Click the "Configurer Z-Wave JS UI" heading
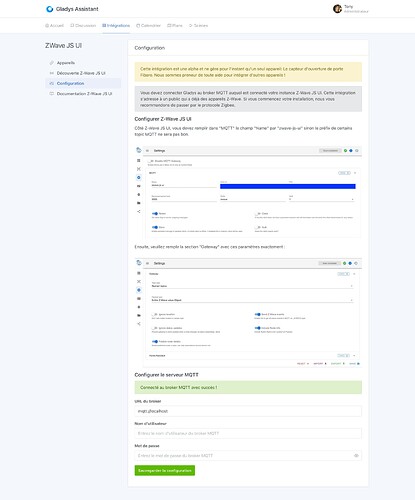This screenshot has height=500, width=415. pyautogui.click(x=163, y=119)
